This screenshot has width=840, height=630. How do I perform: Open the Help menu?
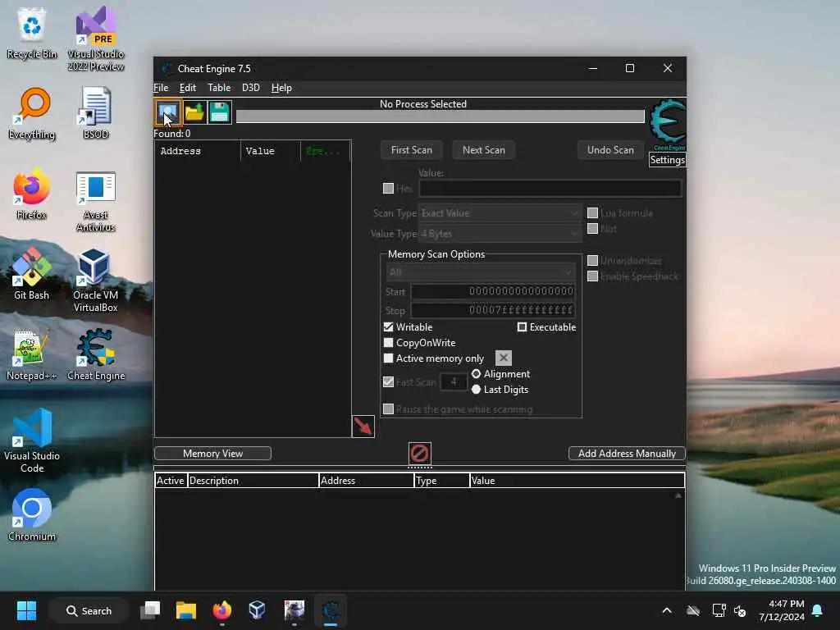281,88
